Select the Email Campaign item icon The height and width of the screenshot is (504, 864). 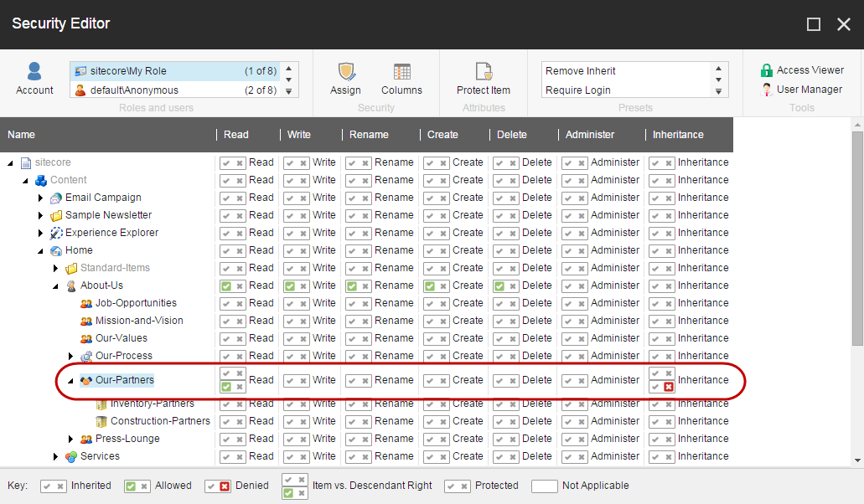(x=56, y=198)
